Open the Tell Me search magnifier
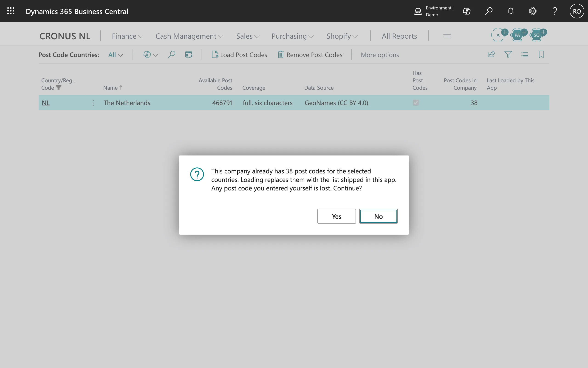The image size is (588, 368). (x=489, y=11)
